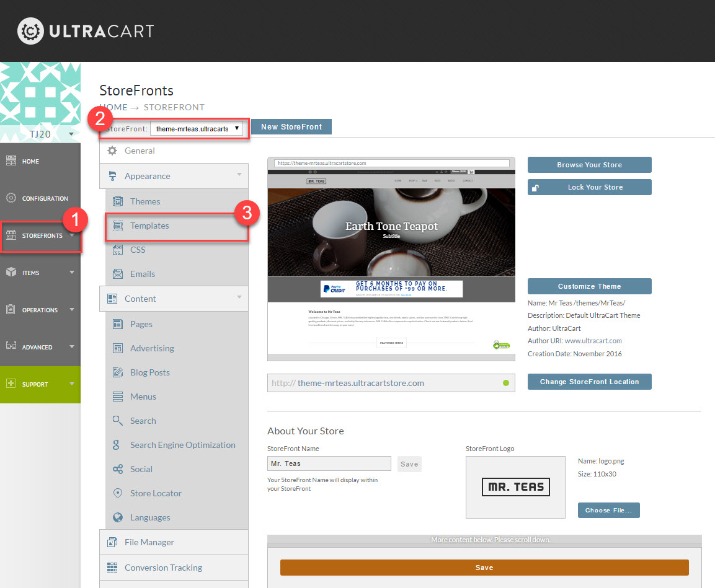Image resolution: width=715 pixels, height=588 pixels.
Task: Open the Emails menu item
Action: pyautogui.click(x=177, y=274)
